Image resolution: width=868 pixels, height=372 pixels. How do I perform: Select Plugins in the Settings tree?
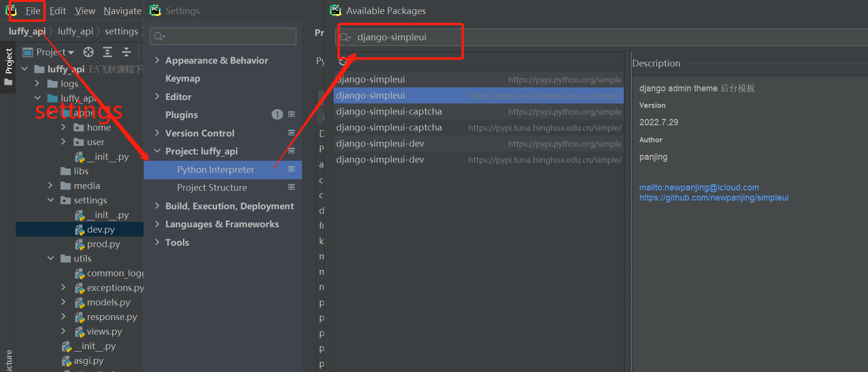click(181, 115)
